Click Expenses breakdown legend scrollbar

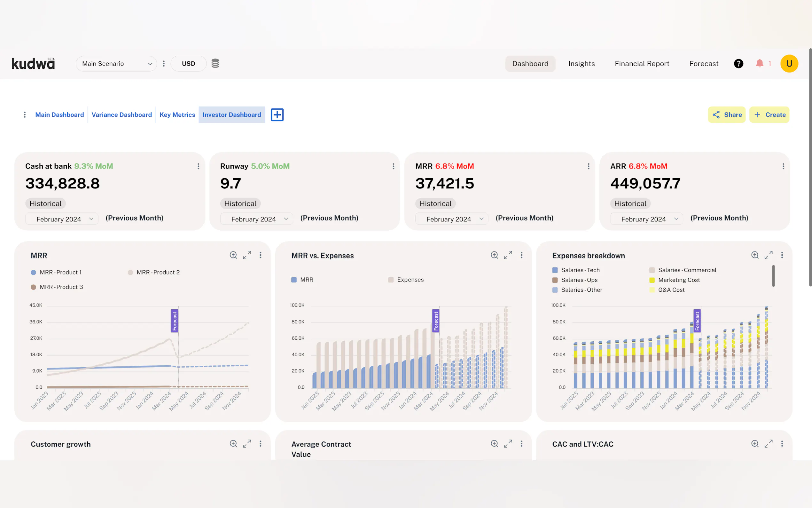(x=773, y=275)
